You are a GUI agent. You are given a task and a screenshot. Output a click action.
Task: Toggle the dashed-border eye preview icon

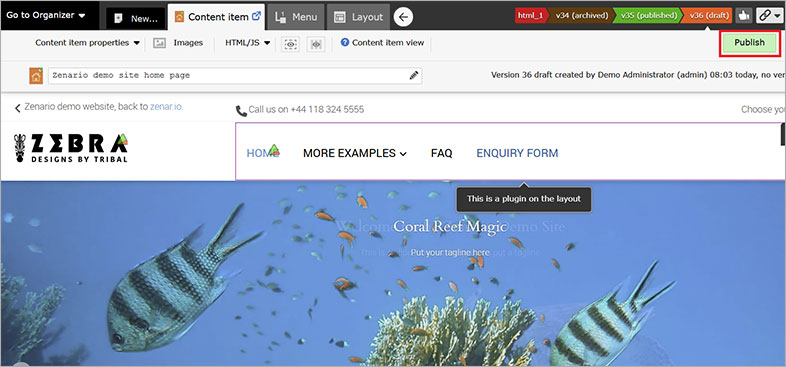click(291, 44)
